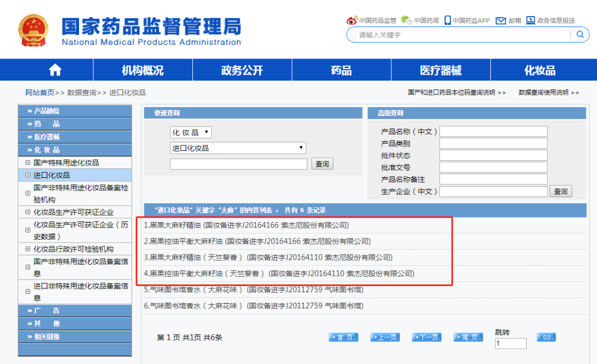Open the 进口化妆品 database dropdown

(x=238, y=148)
